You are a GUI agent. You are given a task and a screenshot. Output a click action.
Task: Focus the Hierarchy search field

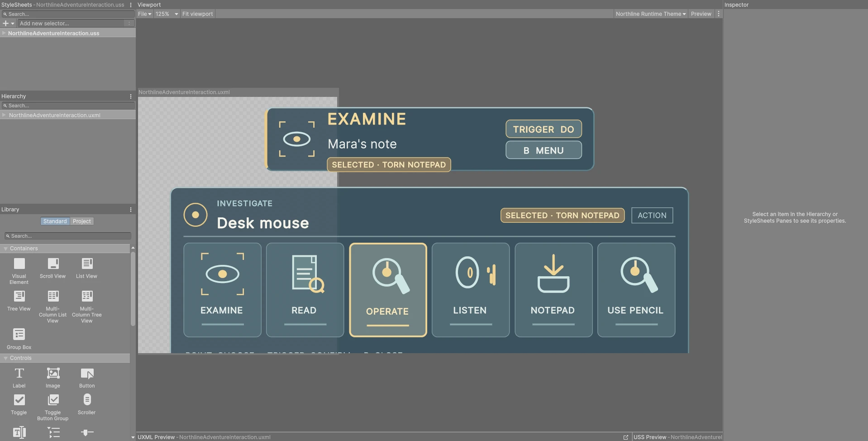(68, 105)
